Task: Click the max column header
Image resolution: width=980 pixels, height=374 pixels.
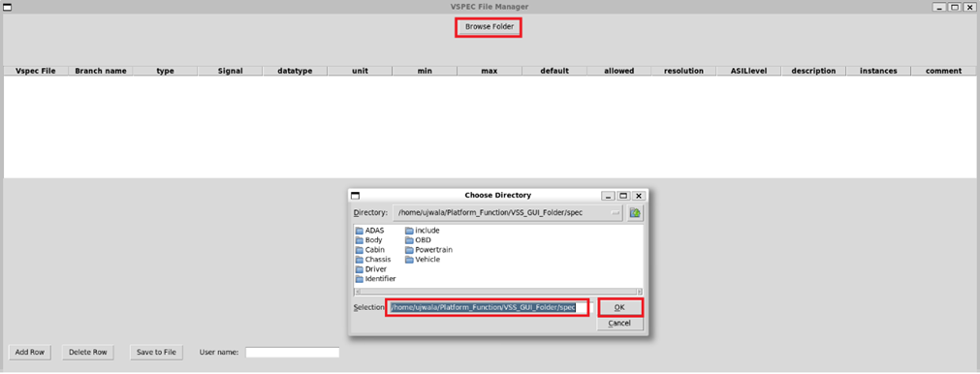Action: 490,71
